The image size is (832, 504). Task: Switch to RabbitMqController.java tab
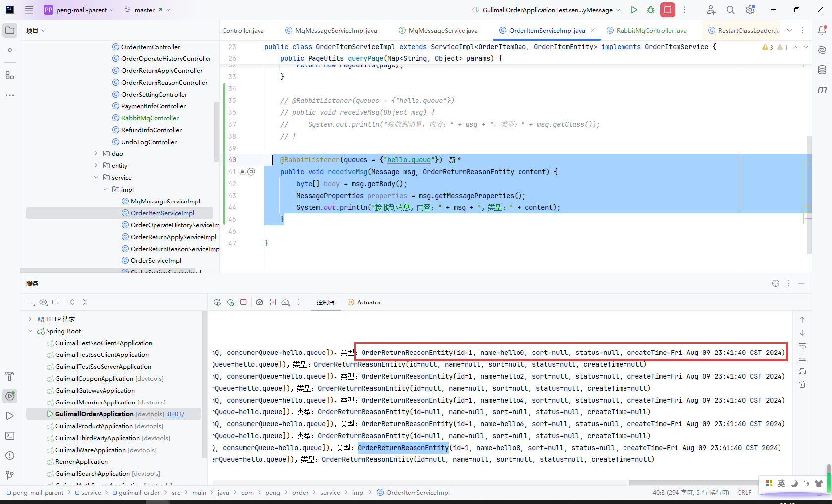[646, 30]
